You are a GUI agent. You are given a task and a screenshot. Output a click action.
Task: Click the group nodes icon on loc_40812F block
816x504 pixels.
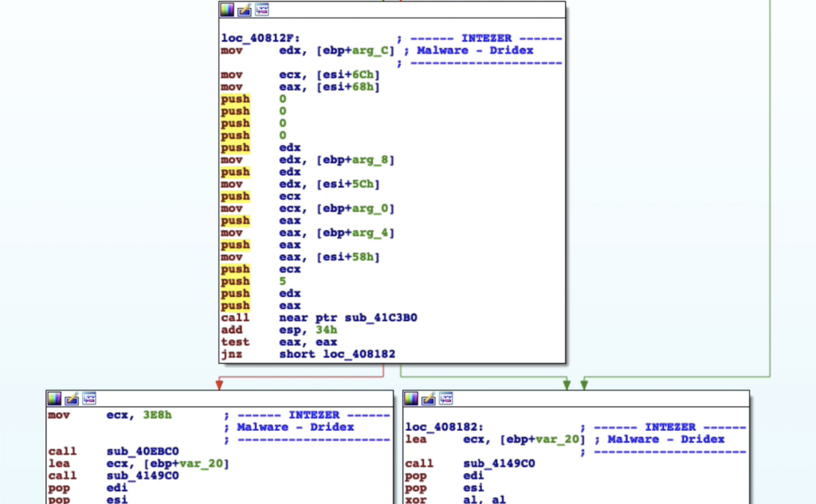click(x=261, y=10)
